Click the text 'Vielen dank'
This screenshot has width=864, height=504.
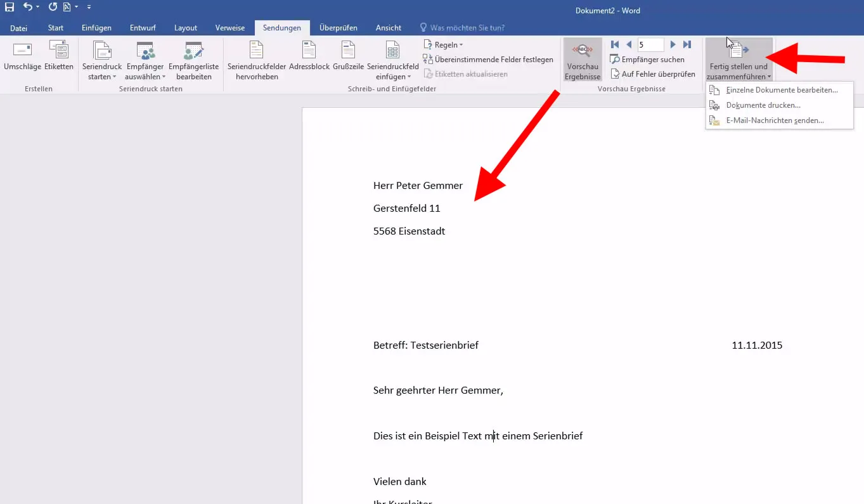point(400,482)
